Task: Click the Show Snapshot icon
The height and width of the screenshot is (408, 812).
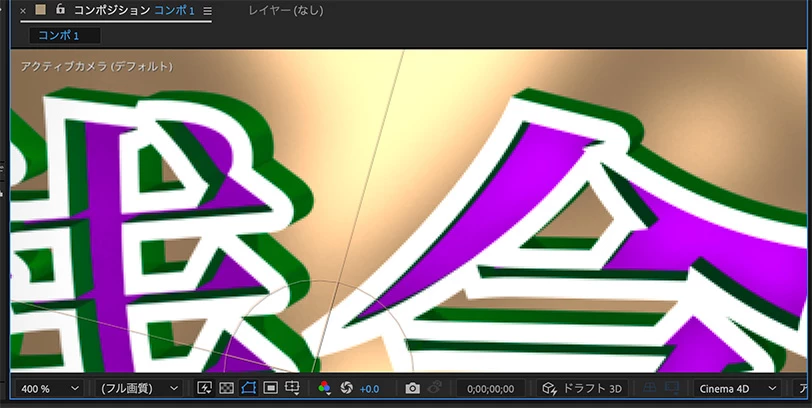Action: (436, 388)
